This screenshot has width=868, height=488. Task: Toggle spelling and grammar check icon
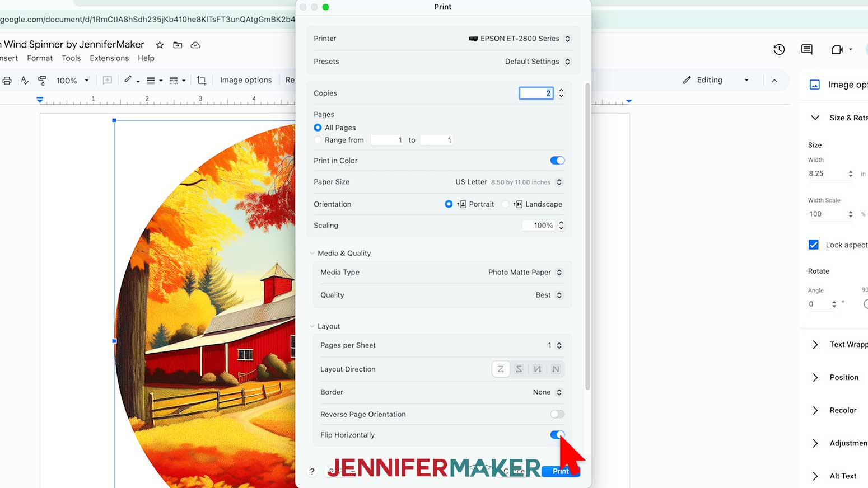(x=25, y=81)
